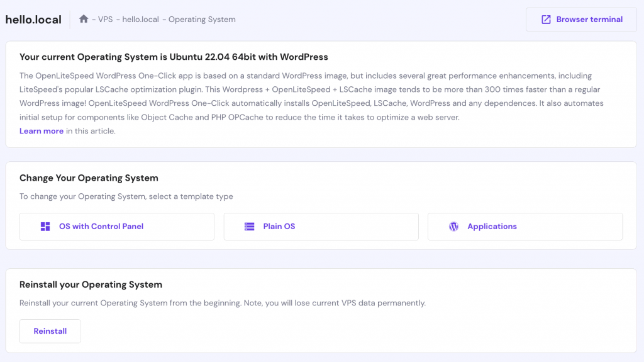Click hello.local in the breadcrumb trail
This screenshot has height=362, width=644.
(140, 20)
